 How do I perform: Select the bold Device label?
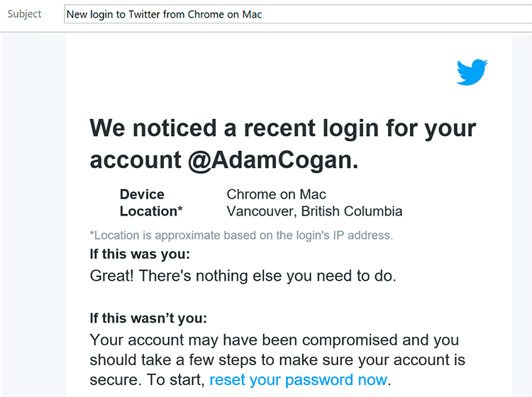click(142, 194)
